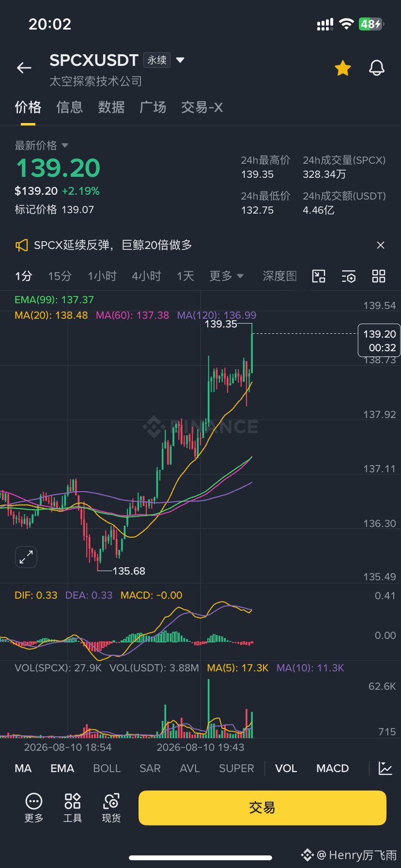The height and width of the screenshot is (868, 401).
Task: Tap the 24h成交量 328.34万 value
Action: point(324,174)
